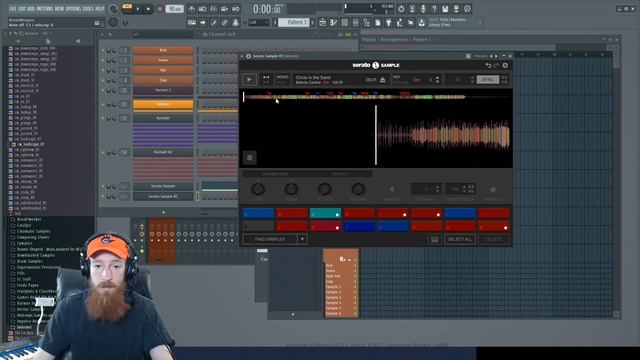The width and height of the screenshot is (640, 360).
Task: Select the Kick channel in Channel rack
Action: click(163, 50)
